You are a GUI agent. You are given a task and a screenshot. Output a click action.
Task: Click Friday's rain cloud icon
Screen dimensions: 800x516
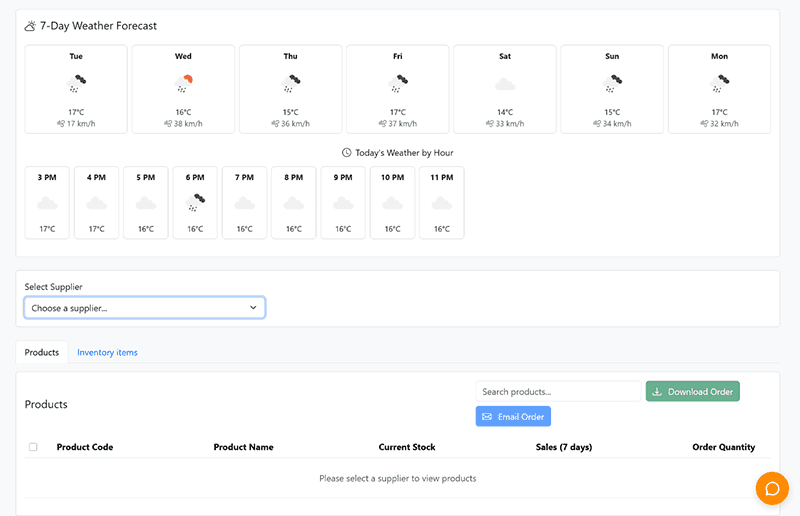[397, 83]
